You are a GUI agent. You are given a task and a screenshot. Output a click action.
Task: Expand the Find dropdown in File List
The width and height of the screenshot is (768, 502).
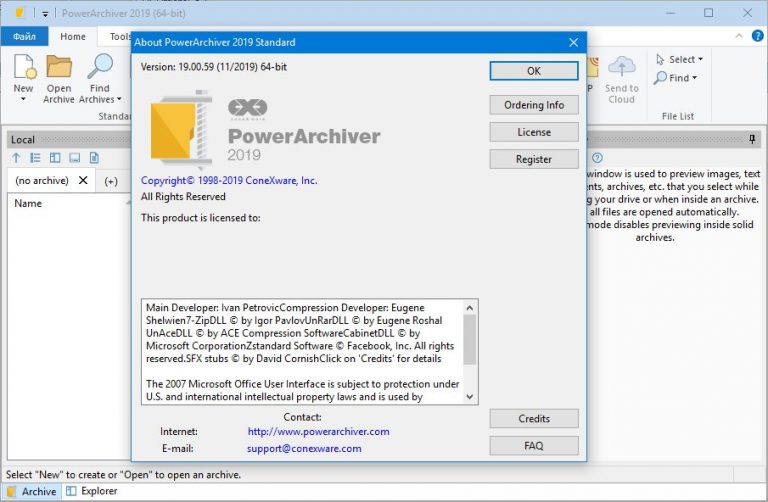tap(675, 78)
